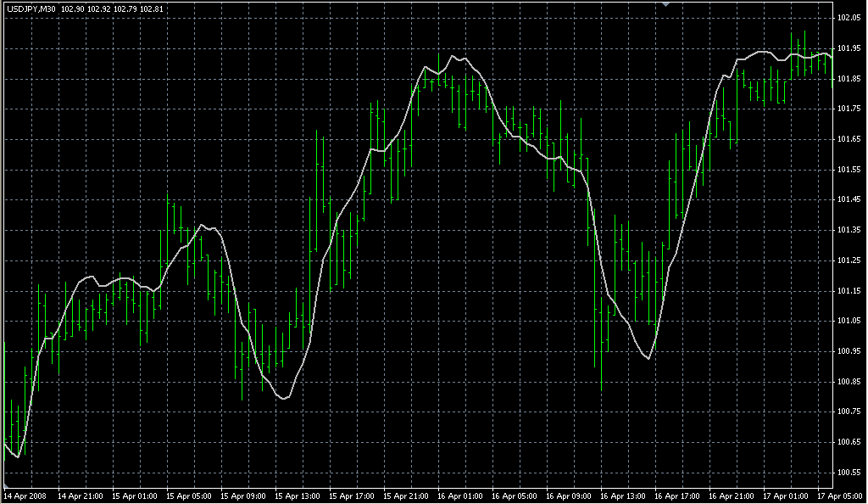This screenshot has width=868, height=504.
Task: Click the USDJPY,M30 chart title label
Action: [31, 9]
